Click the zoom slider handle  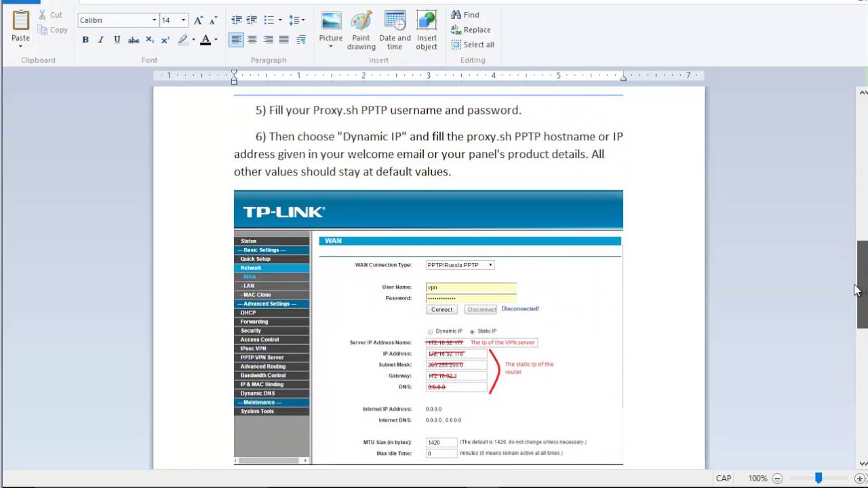[818, 478]
